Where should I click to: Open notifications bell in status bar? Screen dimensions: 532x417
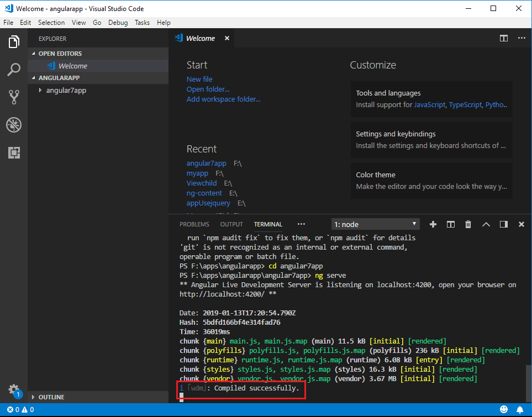click(520, 409)
